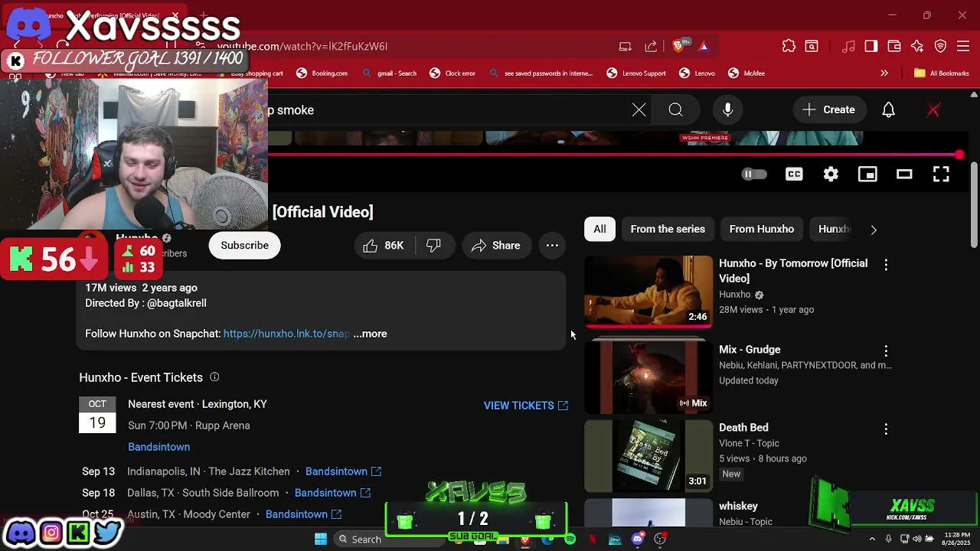Switch to miniplayer mode
This screenshot has width=980, height=551.
(867, 174)
